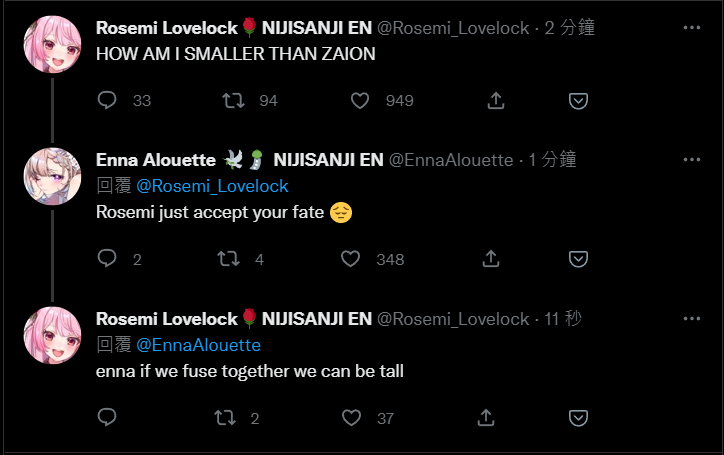This screenshot has width=724, height=455.
Task: Open the blue @Rosemi_Lovelock mention link
Action: 212,186
